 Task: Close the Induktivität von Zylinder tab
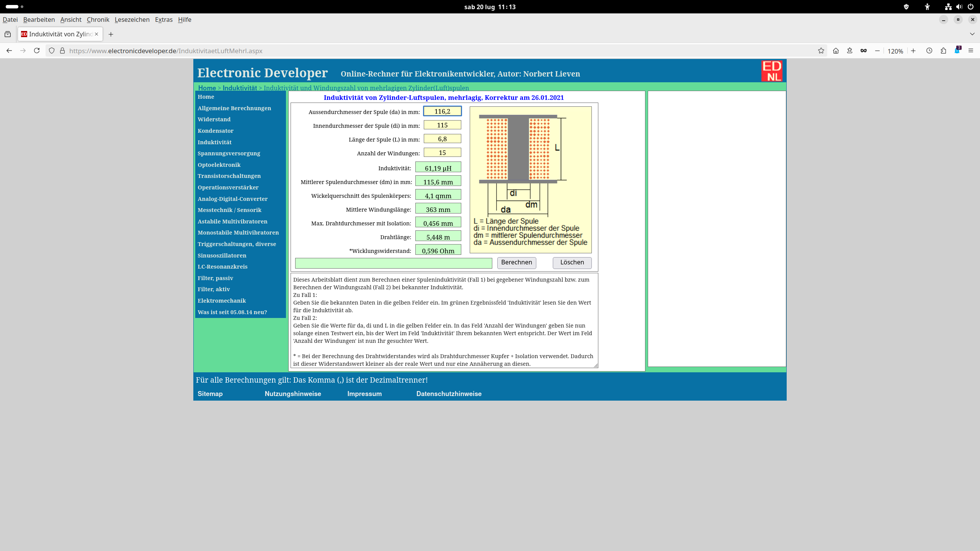coord(96,34)
